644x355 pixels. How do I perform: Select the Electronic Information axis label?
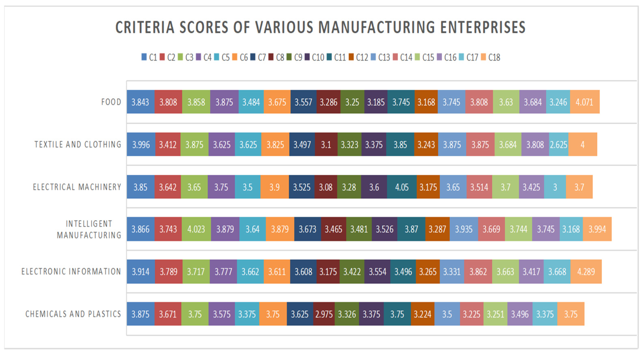71,271
